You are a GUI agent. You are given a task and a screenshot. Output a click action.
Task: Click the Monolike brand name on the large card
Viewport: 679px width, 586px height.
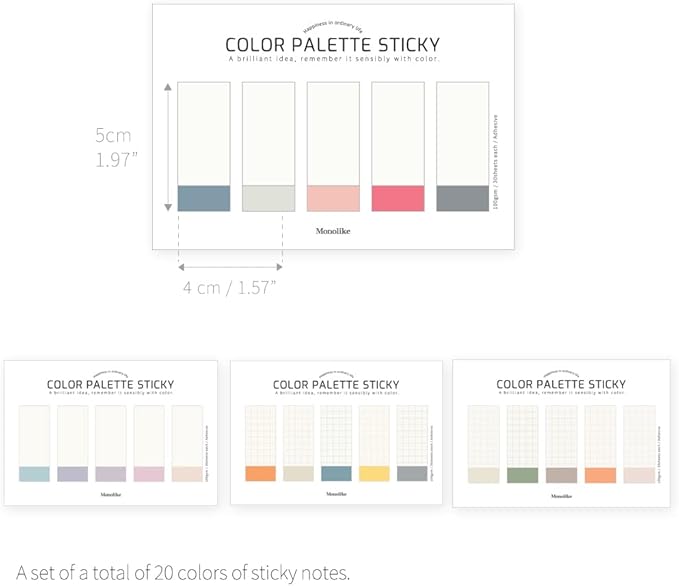(332, 231)
